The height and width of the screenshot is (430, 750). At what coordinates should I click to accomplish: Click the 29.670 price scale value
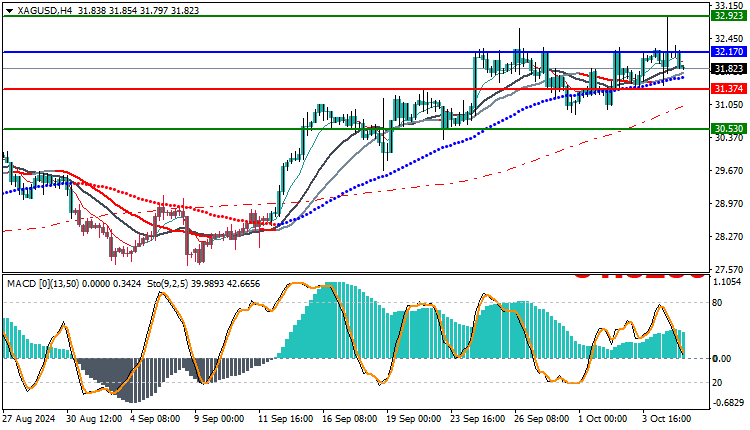[728, 171]
